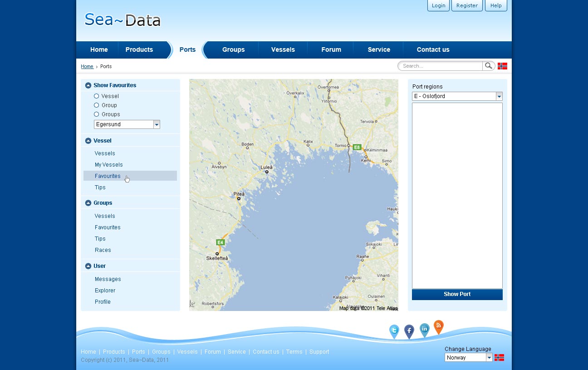Open the Facebook pin icon
Viewport: 588px width, 370px height.
(x=409, y=331)
